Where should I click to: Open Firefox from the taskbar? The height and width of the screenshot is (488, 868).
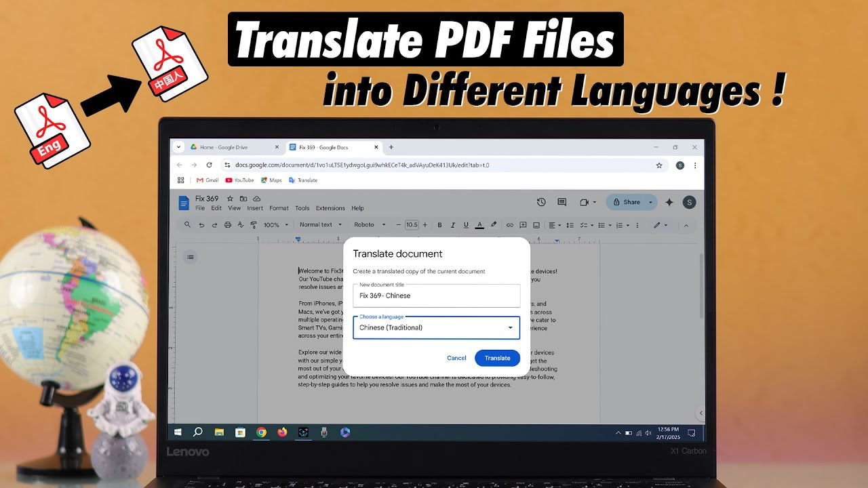(282, 432)
